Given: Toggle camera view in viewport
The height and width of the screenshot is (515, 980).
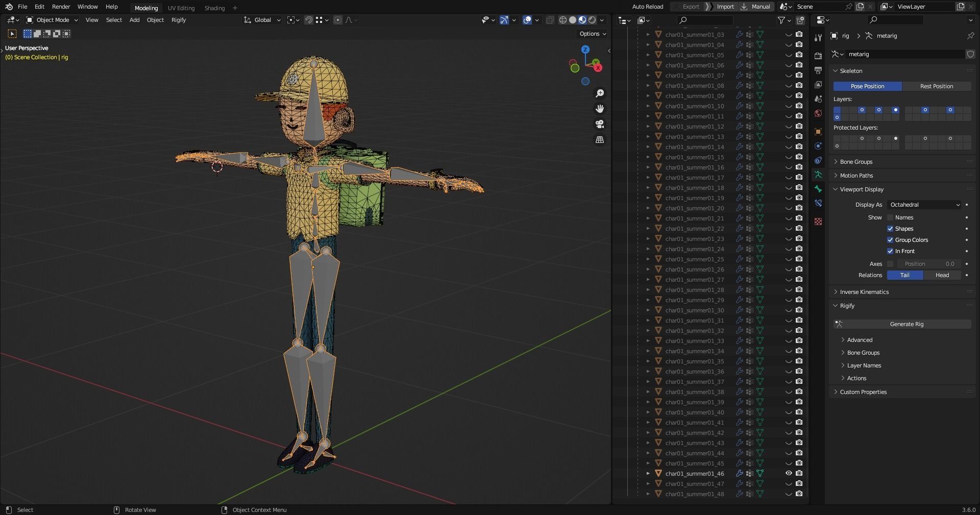Looking at the screenshot, I should (600, 124).
